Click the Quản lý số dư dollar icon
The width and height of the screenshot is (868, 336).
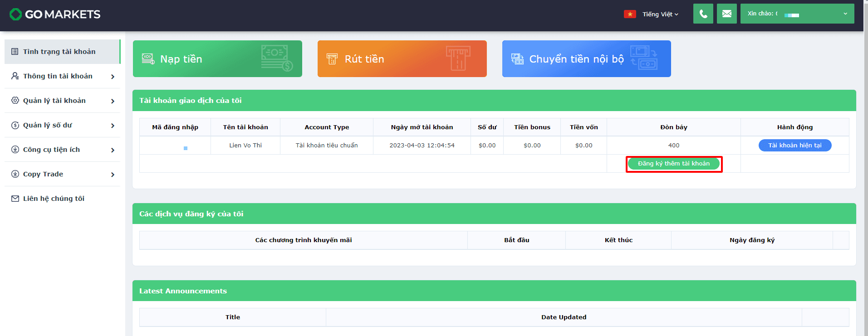[x=15, y=125]
